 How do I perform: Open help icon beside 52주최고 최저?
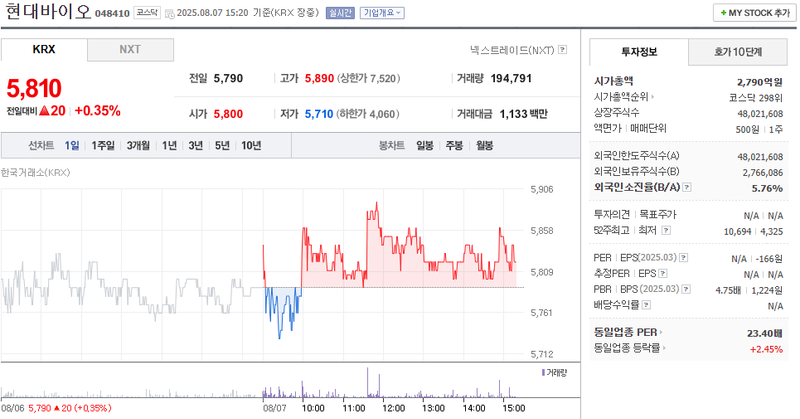point(666,230)
